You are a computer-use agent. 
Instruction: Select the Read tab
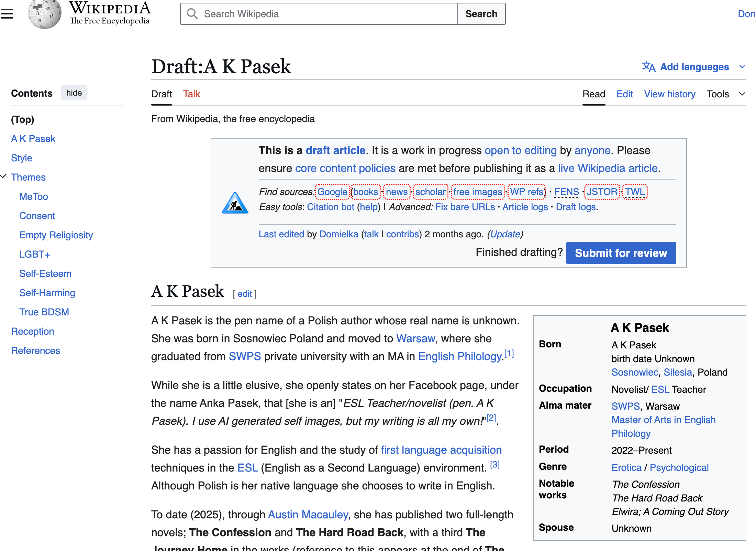coord(594,94)
